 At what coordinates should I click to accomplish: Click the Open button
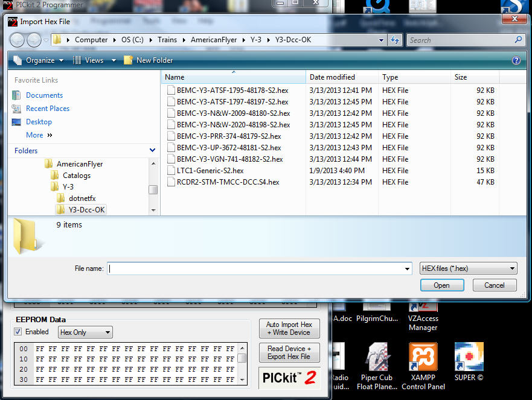pos(441,285)
